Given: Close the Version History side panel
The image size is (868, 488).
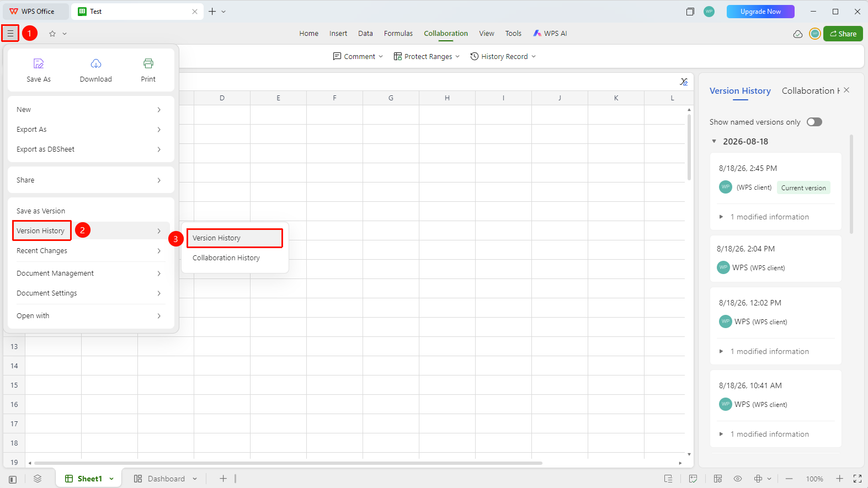Looking at the screenshot, I should pyautogui.click(x=847, y=90).
